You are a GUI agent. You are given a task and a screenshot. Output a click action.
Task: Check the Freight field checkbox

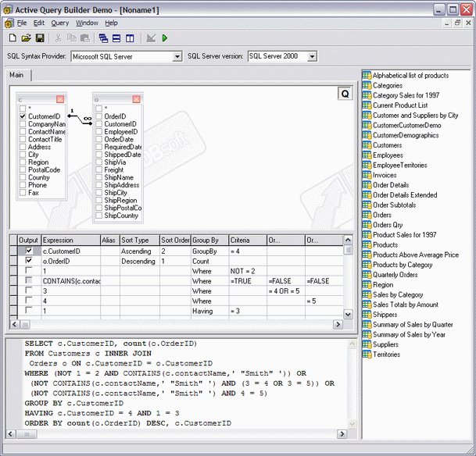(x=98, y=169)
